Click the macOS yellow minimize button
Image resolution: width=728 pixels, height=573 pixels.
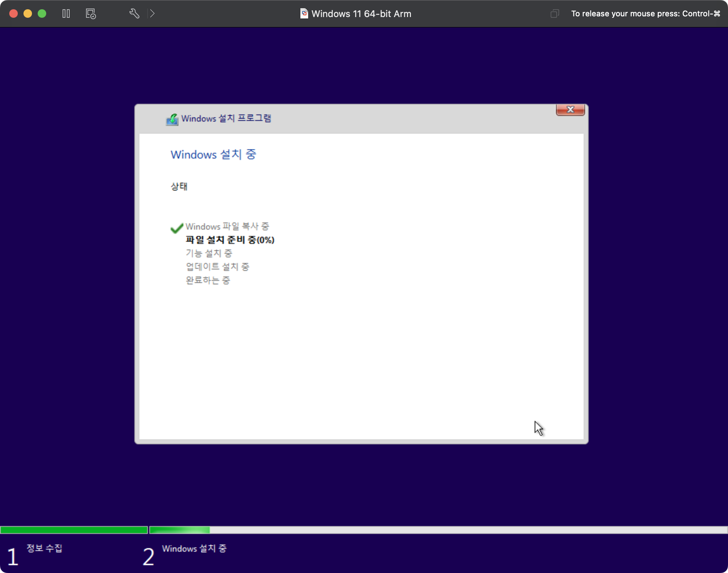(x=28, y=14)
